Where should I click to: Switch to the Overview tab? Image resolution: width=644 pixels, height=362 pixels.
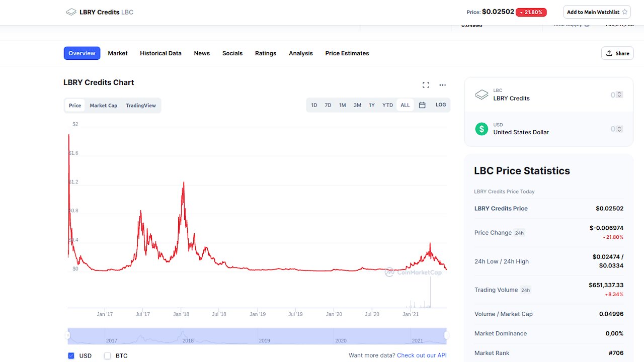[x=82, y=53]
